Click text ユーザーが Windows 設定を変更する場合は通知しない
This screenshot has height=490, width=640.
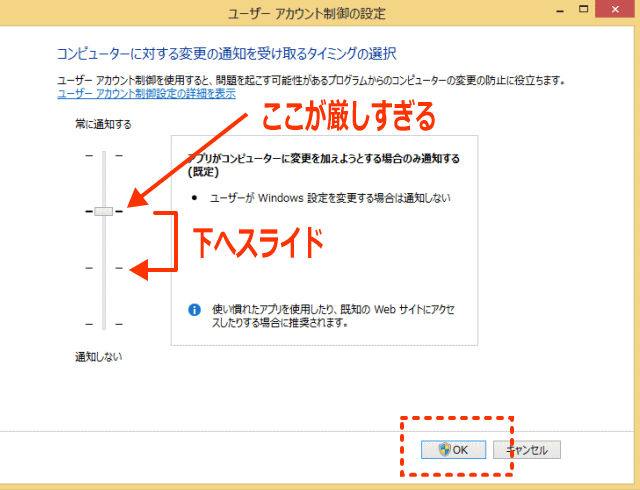click(x=330, y=198)
